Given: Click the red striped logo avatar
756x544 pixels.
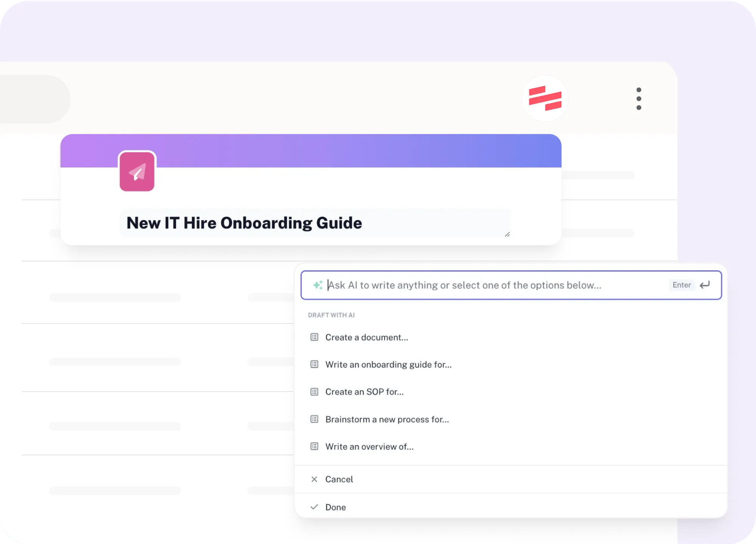Looking at the screenshot, I should pos(545,98).
